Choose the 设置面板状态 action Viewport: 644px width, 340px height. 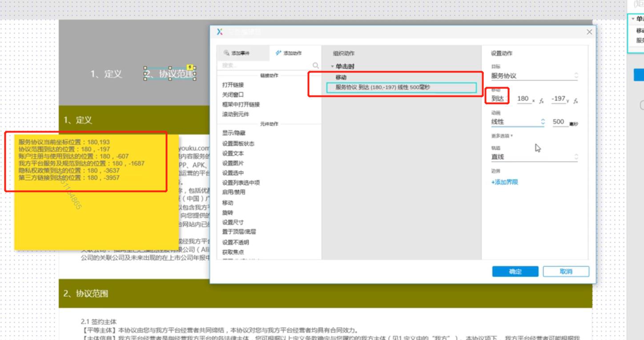(x=238, y=144)
